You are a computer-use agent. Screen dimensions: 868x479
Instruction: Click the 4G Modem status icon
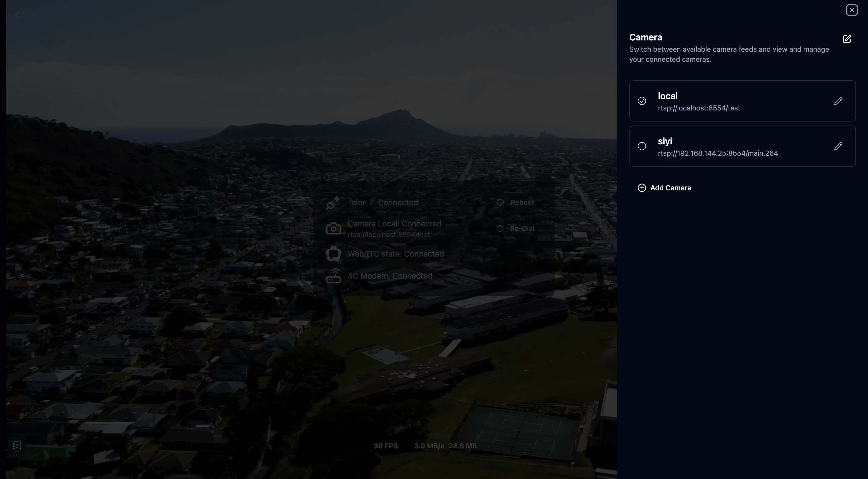point(333,276)
